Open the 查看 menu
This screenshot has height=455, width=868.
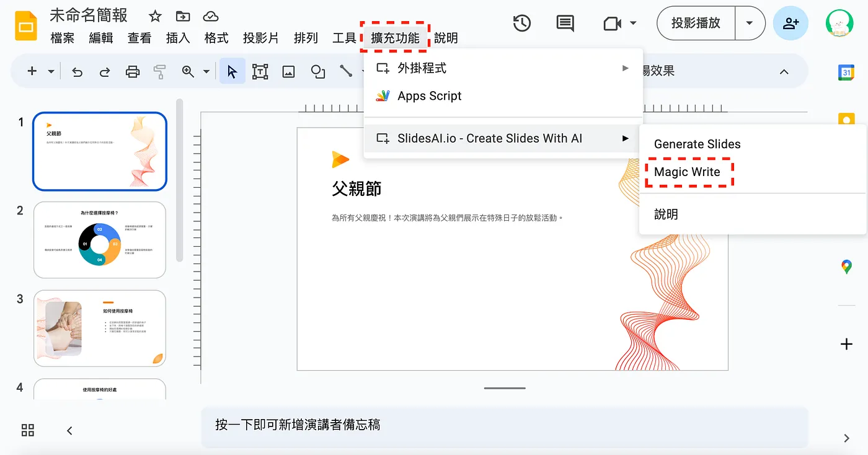139,38
